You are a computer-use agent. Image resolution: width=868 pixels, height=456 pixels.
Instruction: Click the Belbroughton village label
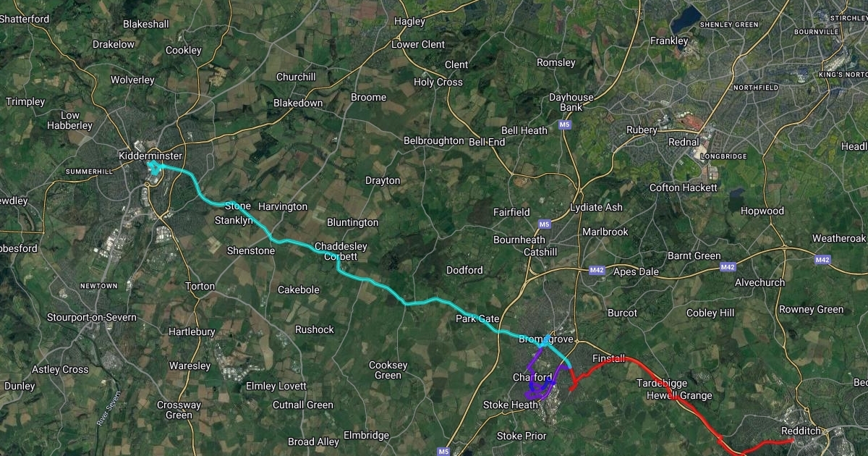[x=433, y=140]
